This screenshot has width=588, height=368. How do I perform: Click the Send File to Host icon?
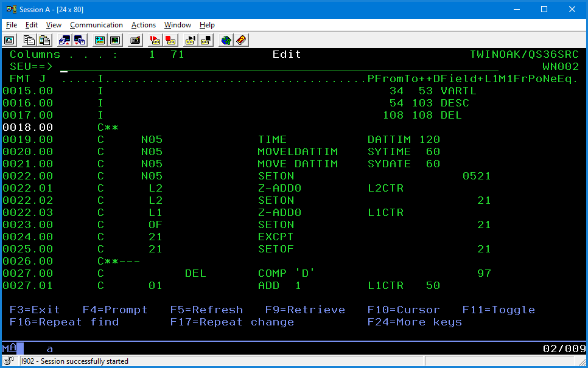64,40
